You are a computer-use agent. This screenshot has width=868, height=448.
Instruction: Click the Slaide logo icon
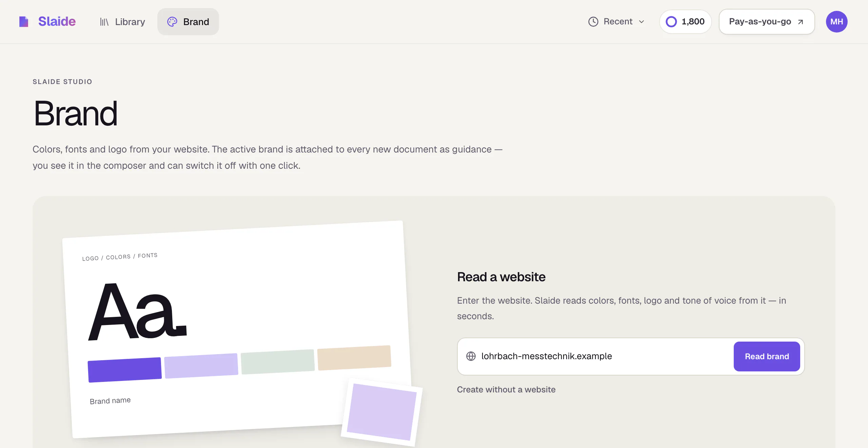coord(24,22)
